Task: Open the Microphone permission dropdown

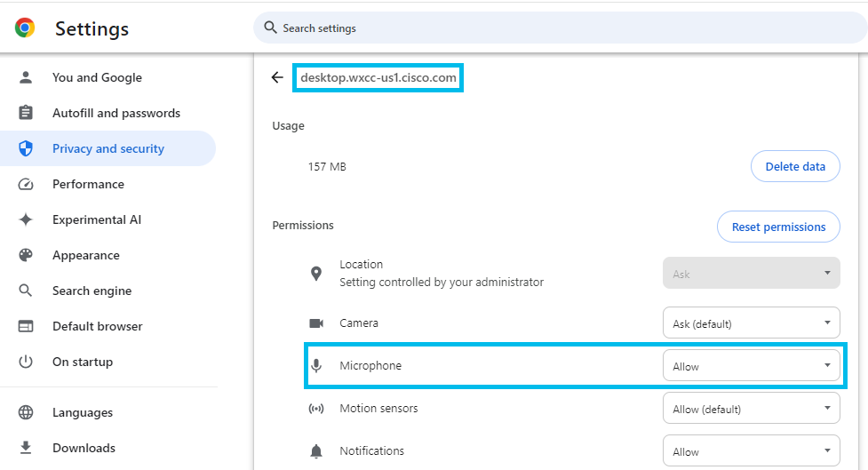Action: pyautogui.click(x=752, y=365)
